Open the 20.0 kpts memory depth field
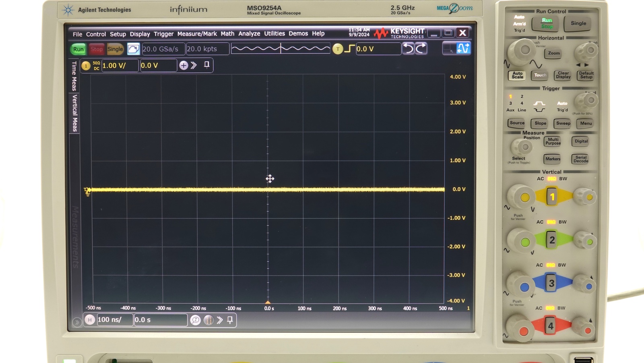The width and height of the screenshot is (644, 363). click(x=207, y=49)
